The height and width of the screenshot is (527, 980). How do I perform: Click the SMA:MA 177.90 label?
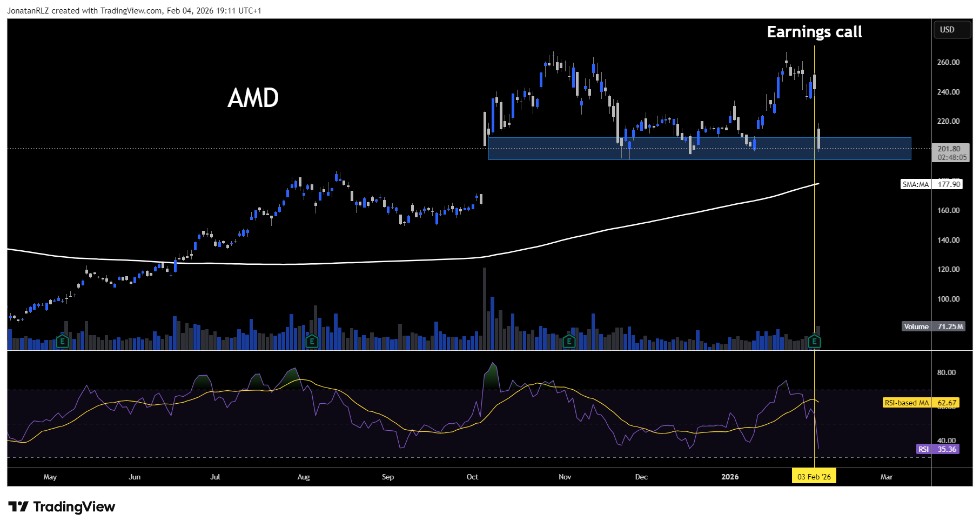point(931,184)
